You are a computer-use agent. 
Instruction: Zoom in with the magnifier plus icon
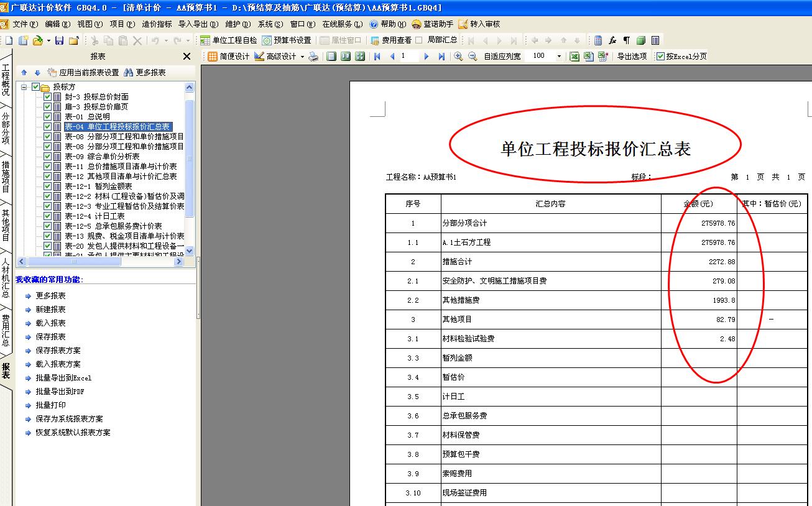tap(458, 56)
